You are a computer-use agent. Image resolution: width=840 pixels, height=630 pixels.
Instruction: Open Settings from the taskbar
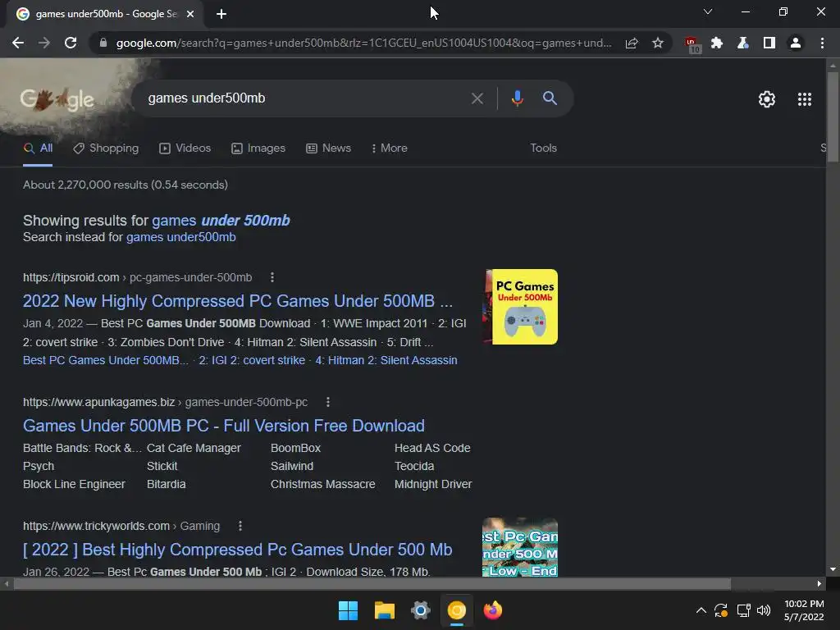pos(421,610)
